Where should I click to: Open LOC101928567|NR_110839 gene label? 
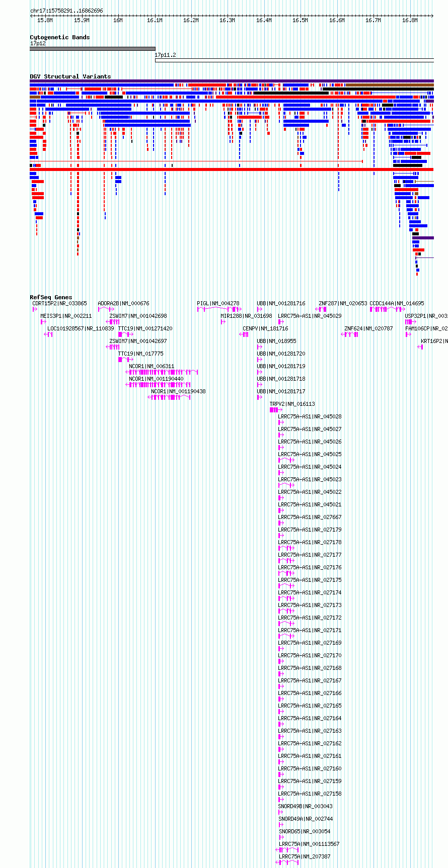click(x=81, y=328)
